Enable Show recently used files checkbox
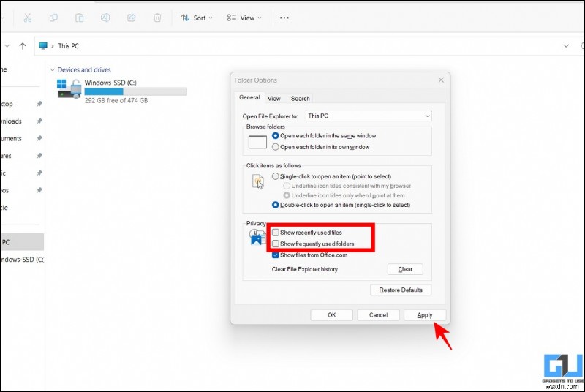 click(276, 233)
